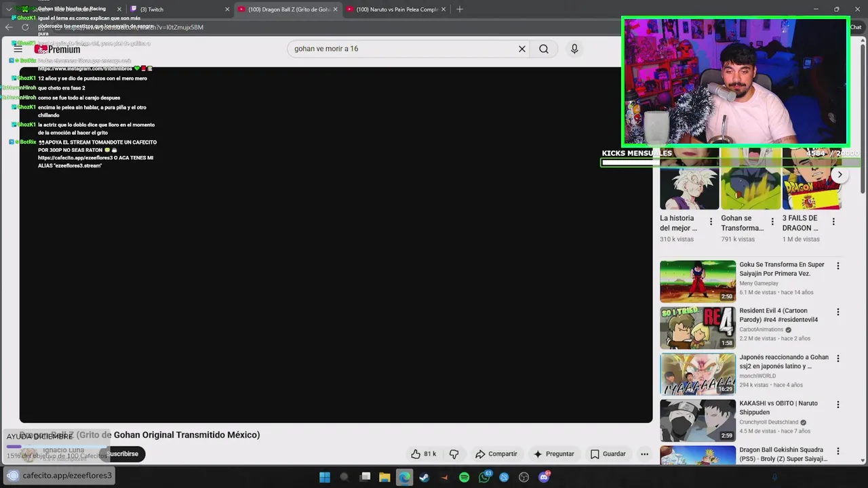The image size is (868, 488).
Task: Open KAKASHI vs OBITO thumbnail
Action: tap(698, 421)
